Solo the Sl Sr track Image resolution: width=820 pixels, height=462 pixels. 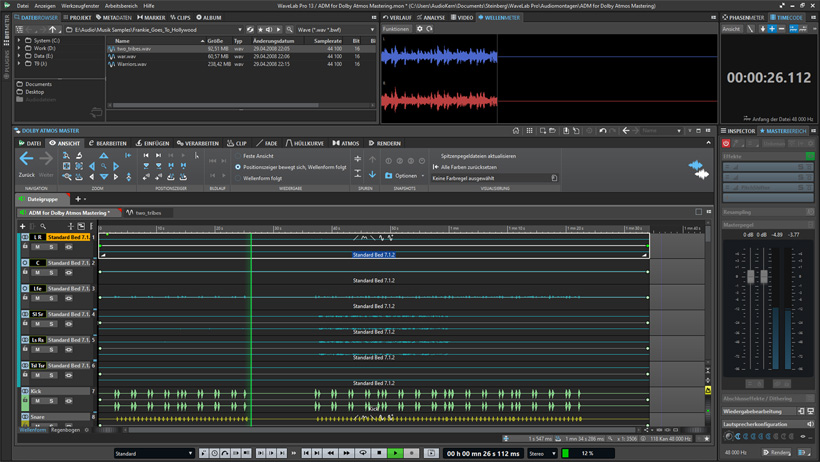point(51,323)
